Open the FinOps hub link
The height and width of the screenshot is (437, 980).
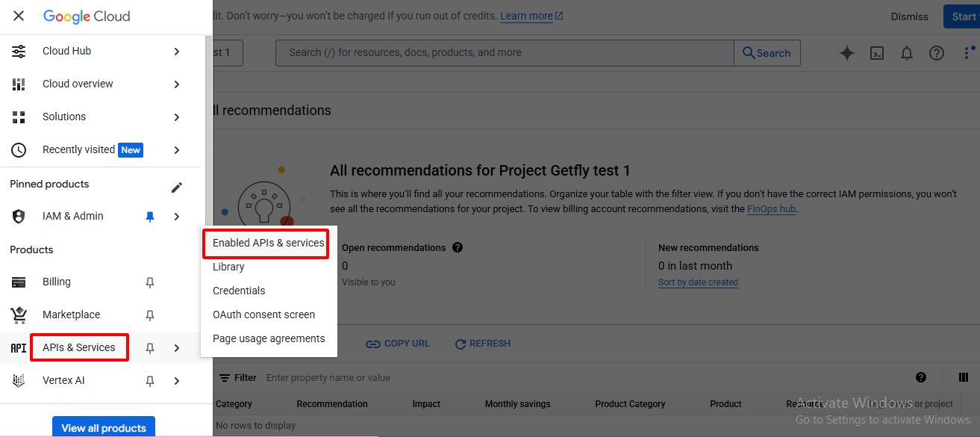click(x=771, y=209)
